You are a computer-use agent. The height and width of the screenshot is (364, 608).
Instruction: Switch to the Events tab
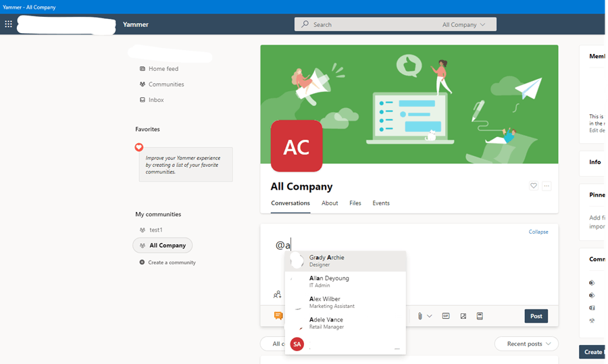pyautogui.click(x=381, y=203)
